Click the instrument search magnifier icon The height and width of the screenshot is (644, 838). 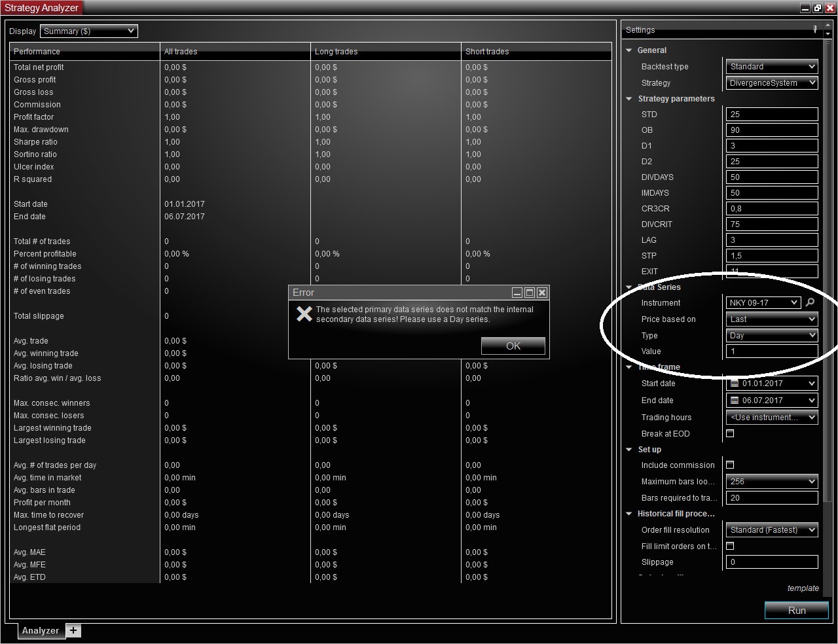(x=811, y=302)
